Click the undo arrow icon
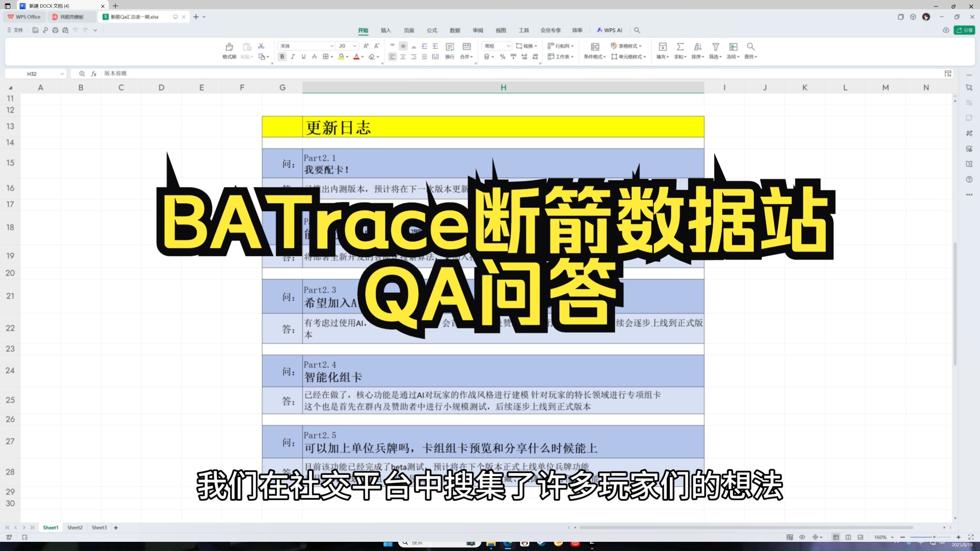This screenshot has height=551, width=980. [75, 30]
